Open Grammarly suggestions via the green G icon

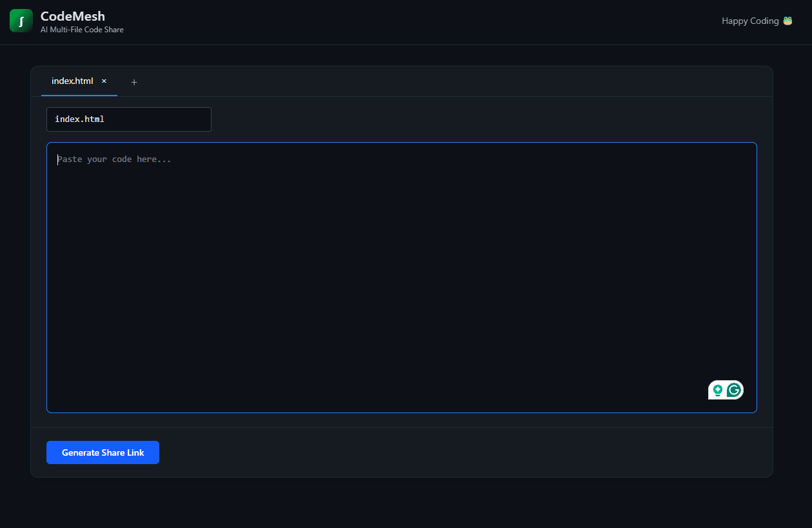[x=734, y=390]
